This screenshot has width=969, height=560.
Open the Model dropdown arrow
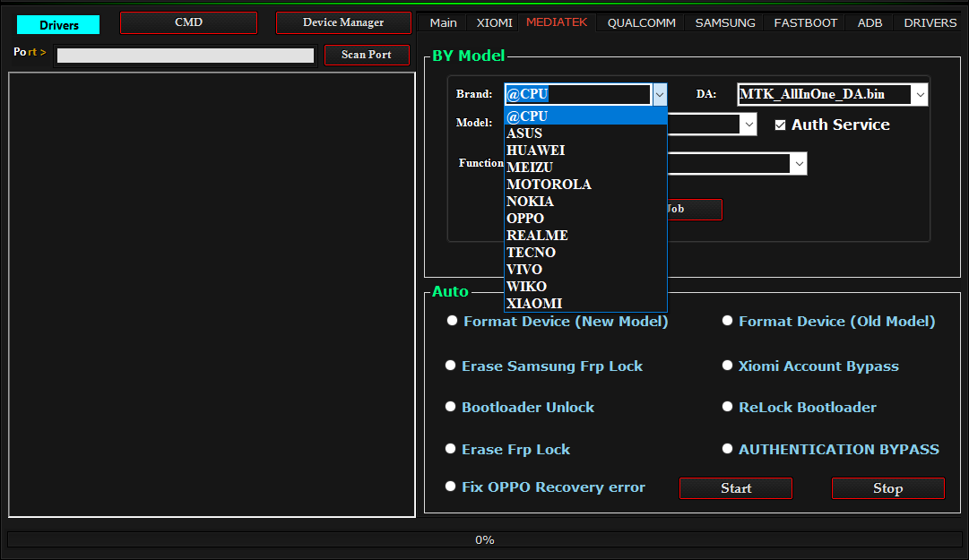(749, 125)
